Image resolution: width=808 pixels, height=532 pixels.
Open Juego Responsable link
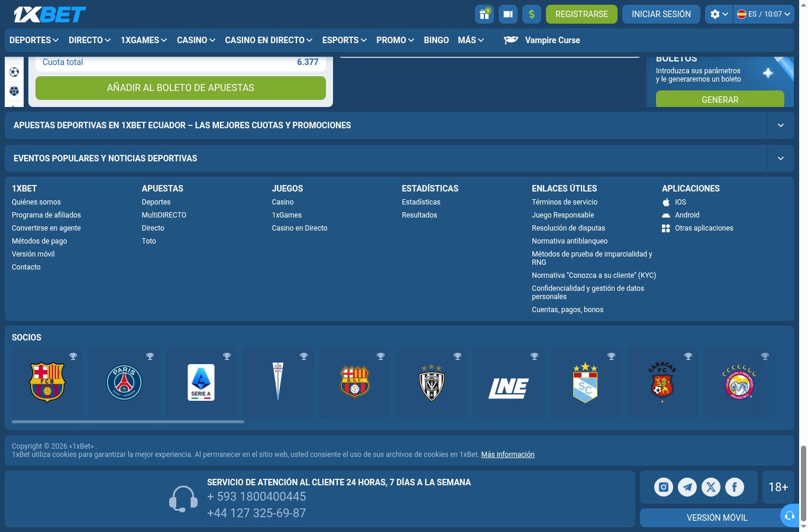[563, 215]
